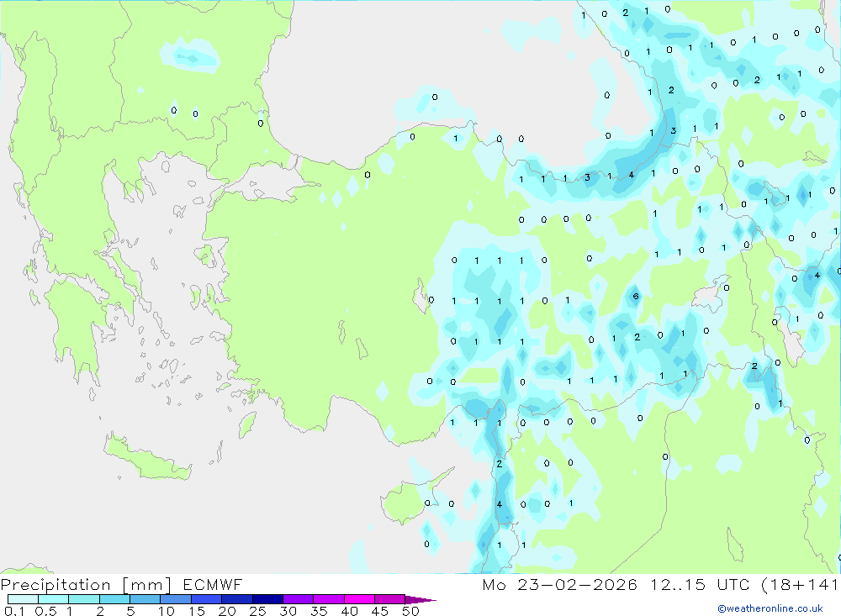Click the '20' legend label
This screenshot has width=841, height=616.
click(x=227, y=611)
